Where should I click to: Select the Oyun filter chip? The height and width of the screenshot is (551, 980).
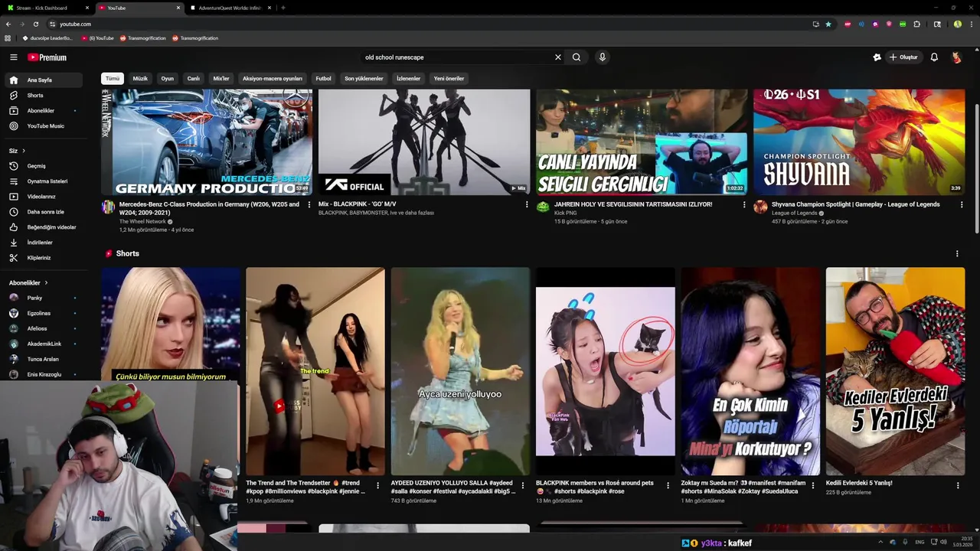coord(167,78)
